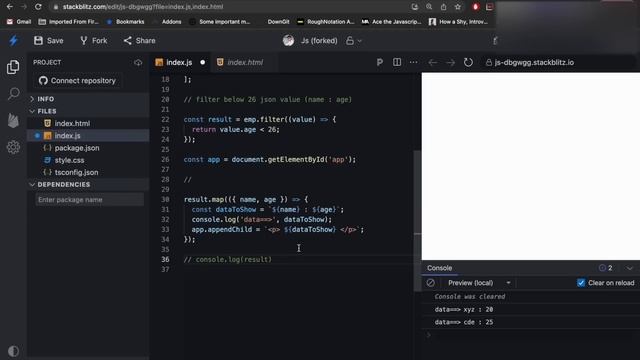This screenshot has width=640, height=360.
Task: Connect repository to GitHub
Action: point(77,81)
